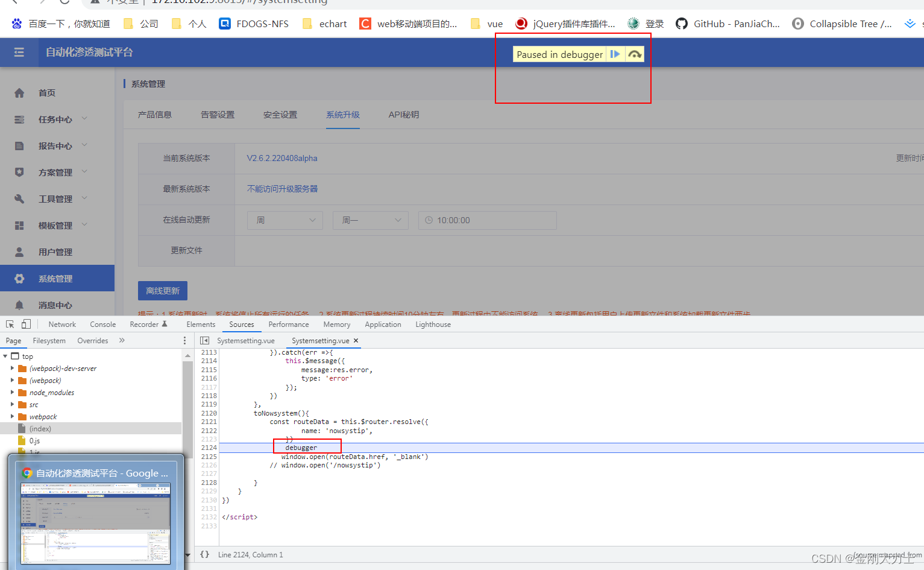Open 首页 home in sidebar

(x=46, y=93)
